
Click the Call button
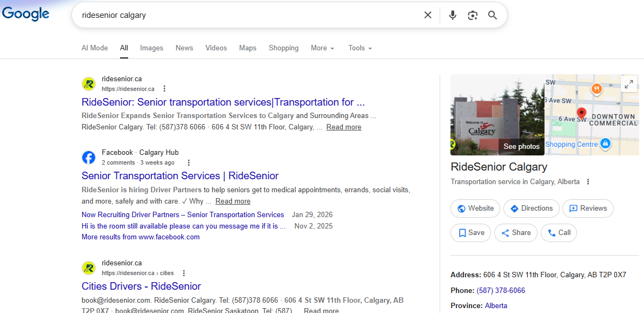[559, 233]
